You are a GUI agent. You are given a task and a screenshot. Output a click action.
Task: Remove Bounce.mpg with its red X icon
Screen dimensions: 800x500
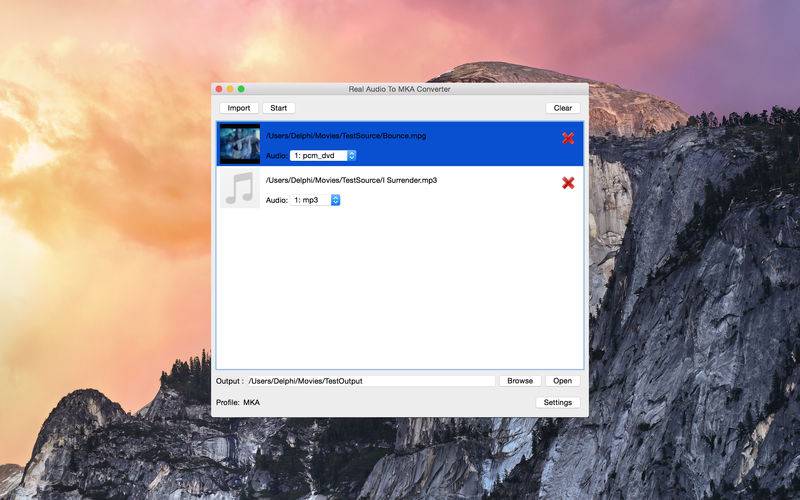click(568, 138)
